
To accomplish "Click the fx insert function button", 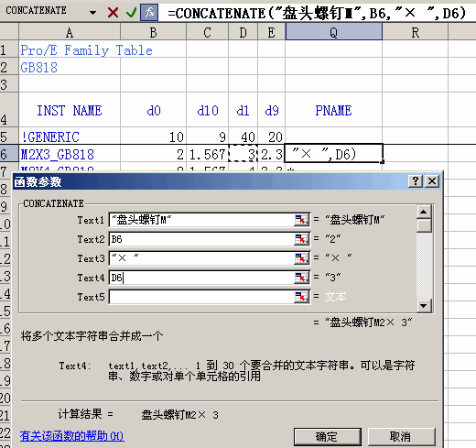I will tap(149, 13).
